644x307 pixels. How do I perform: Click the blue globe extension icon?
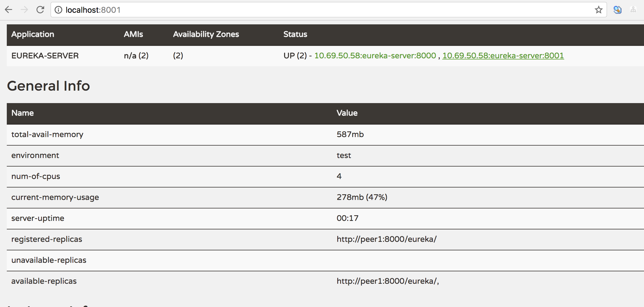[x=617, y=10]
